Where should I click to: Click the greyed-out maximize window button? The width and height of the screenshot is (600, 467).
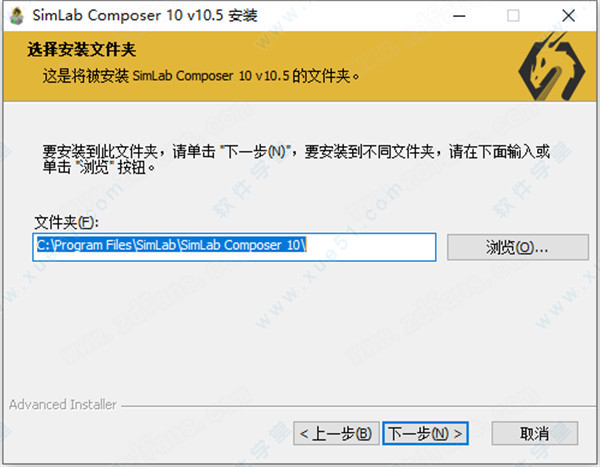[513, 16]
